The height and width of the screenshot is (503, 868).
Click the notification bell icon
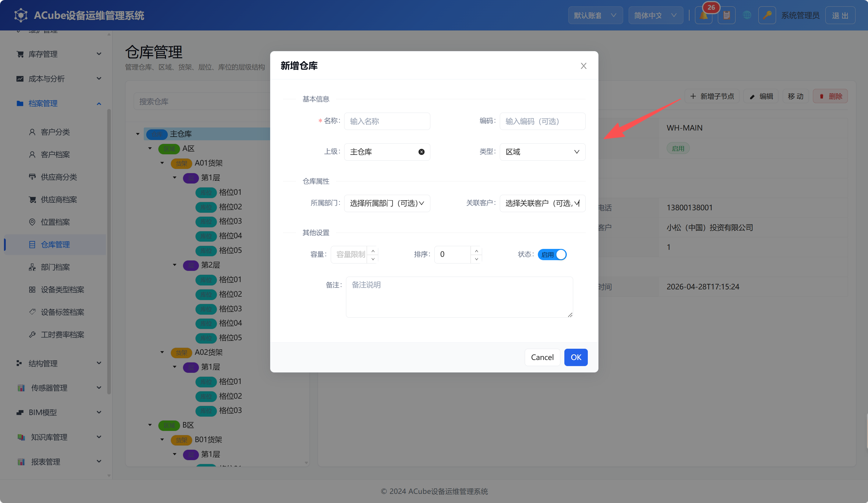(703, 16)
